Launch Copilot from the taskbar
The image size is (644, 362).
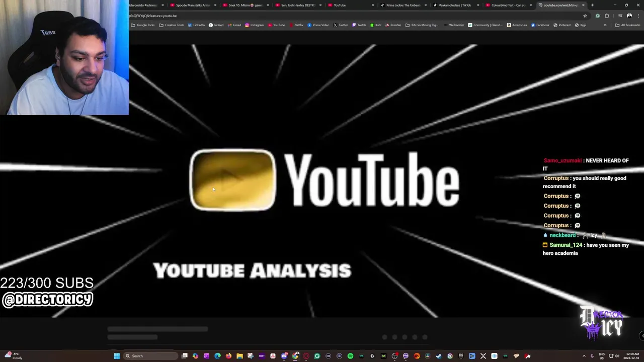pyautogui.click(x=195, y=356)
